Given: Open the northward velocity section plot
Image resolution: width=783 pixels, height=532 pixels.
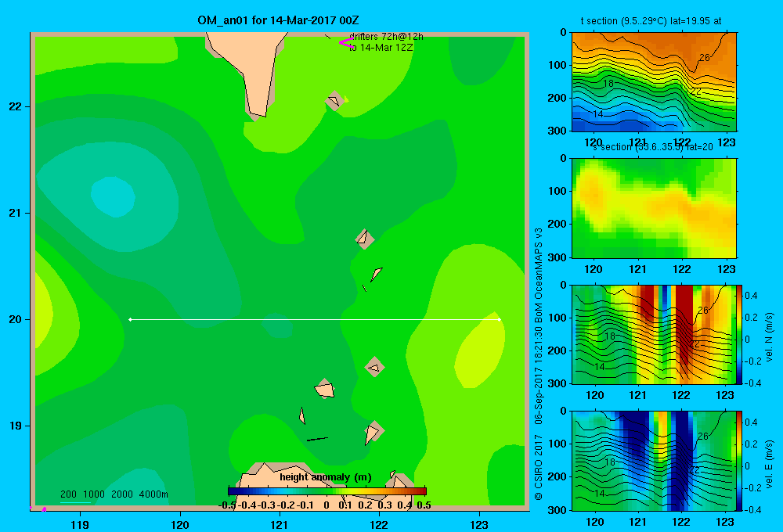Looking at the screenshot, I should pyautogui.click(x=654, y=334).
